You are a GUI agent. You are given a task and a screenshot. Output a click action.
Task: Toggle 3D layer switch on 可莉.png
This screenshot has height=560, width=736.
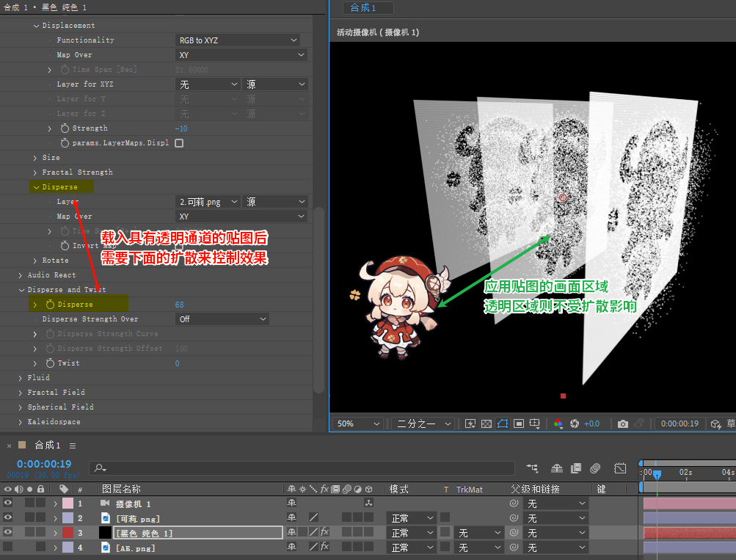coord(368,517)
